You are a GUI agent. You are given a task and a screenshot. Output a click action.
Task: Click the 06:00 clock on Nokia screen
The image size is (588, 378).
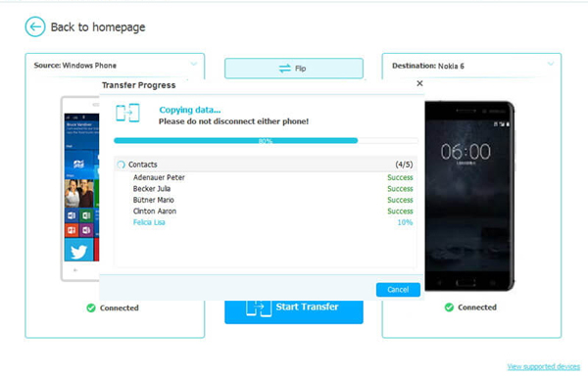pos(465,152)
